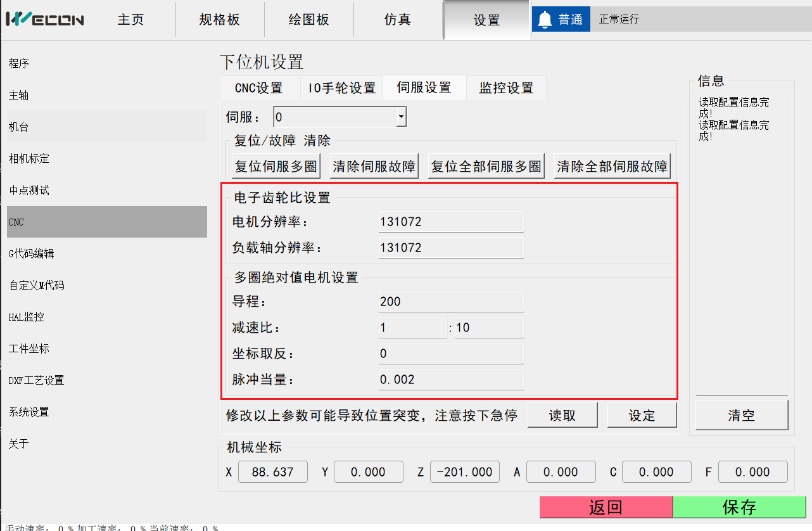Open the 仿真 top menu
Screen dimensions: 812x531
click(398, 20)
